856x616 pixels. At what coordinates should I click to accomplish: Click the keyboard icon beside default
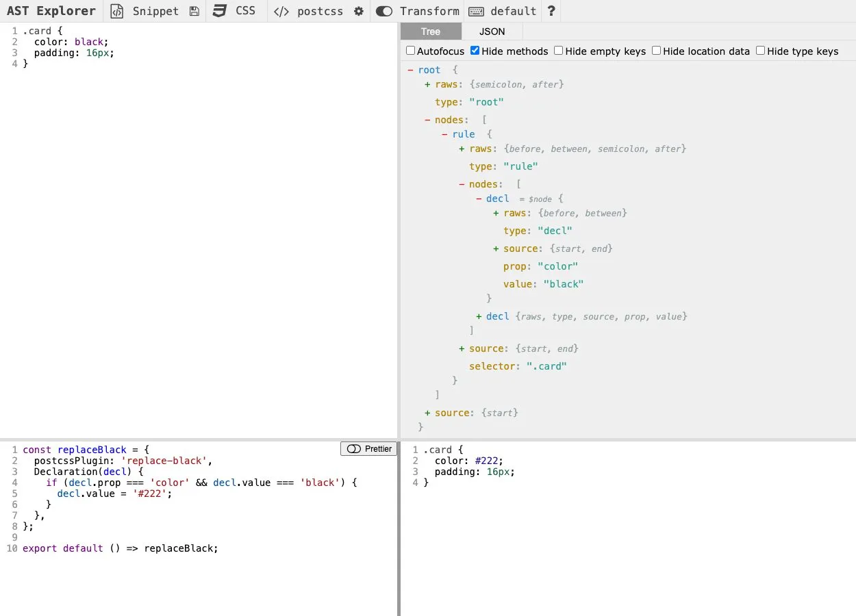(477, 11)
